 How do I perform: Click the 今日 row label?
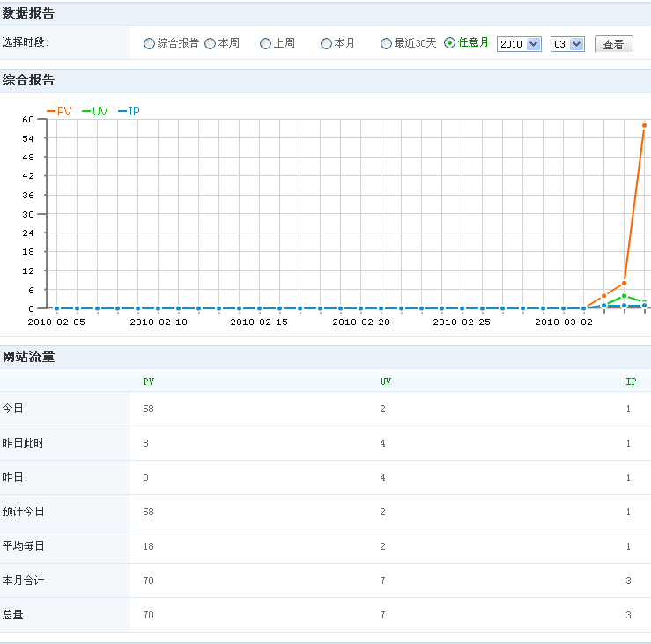point(13,409)
